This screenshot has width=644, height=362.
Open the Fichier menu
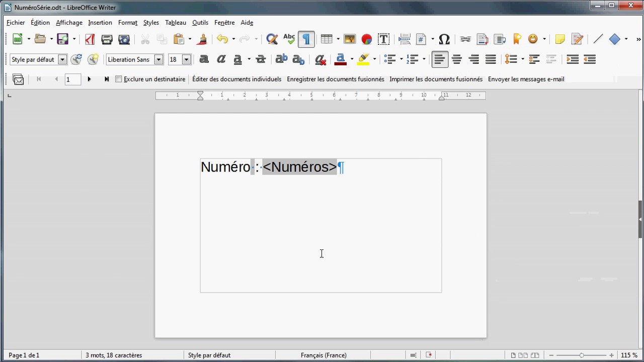pos(16,23)
